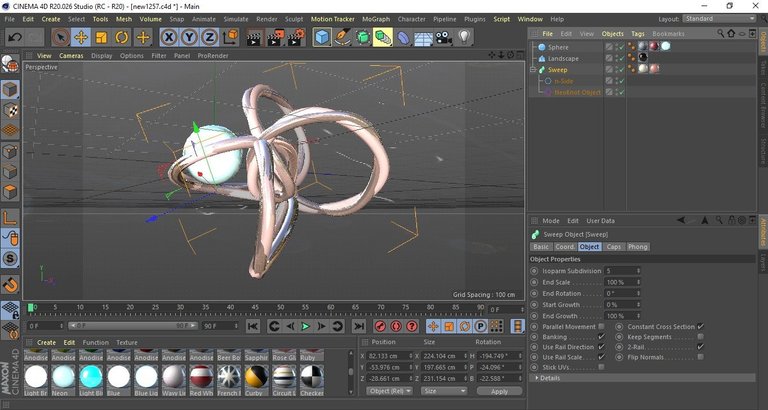Open the Size mode dropdown
The width and height of the screenshot is (768, 410).
(x=444, y=391)
